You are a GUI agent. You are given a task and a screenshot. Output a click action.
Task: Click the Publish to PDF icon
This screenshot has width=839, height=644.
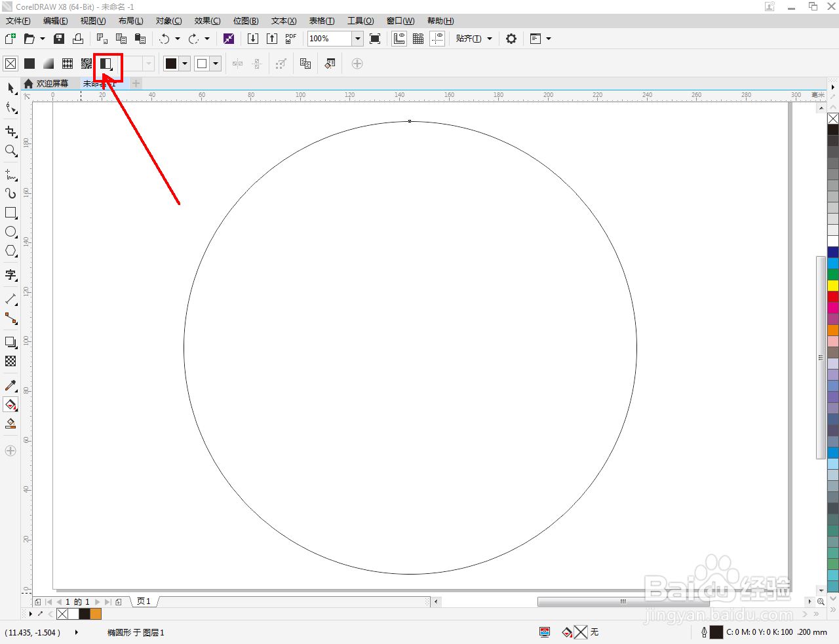(291, 39)
